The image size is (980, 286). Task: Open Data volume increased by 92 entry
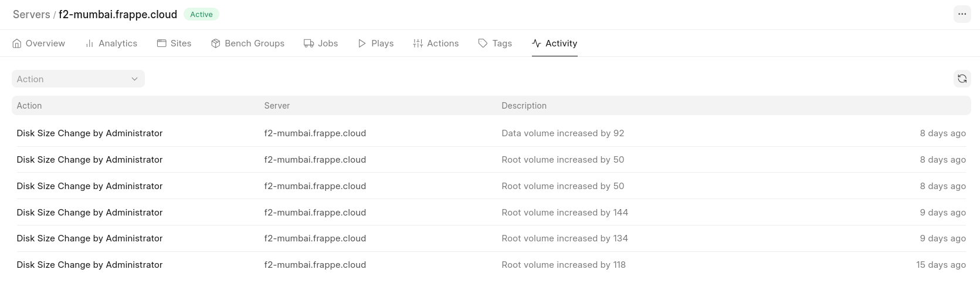point(491,133)
